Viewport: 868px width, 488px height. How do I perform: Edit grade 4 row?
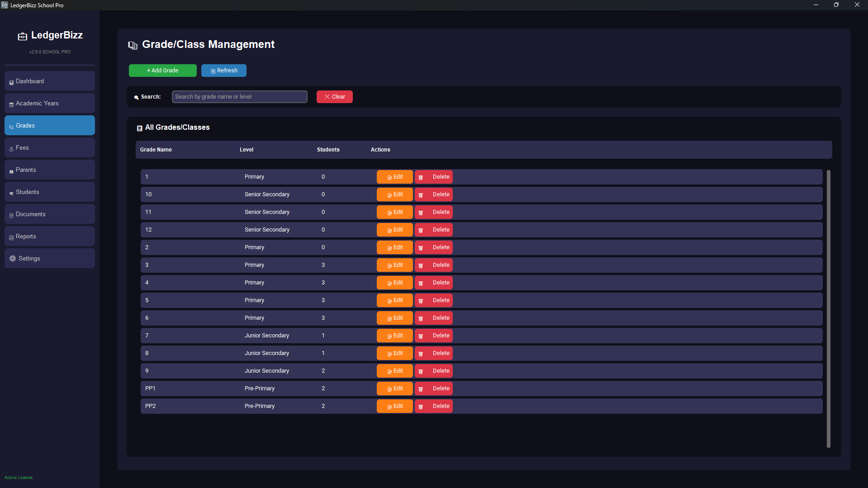click(x=395, y=283)
